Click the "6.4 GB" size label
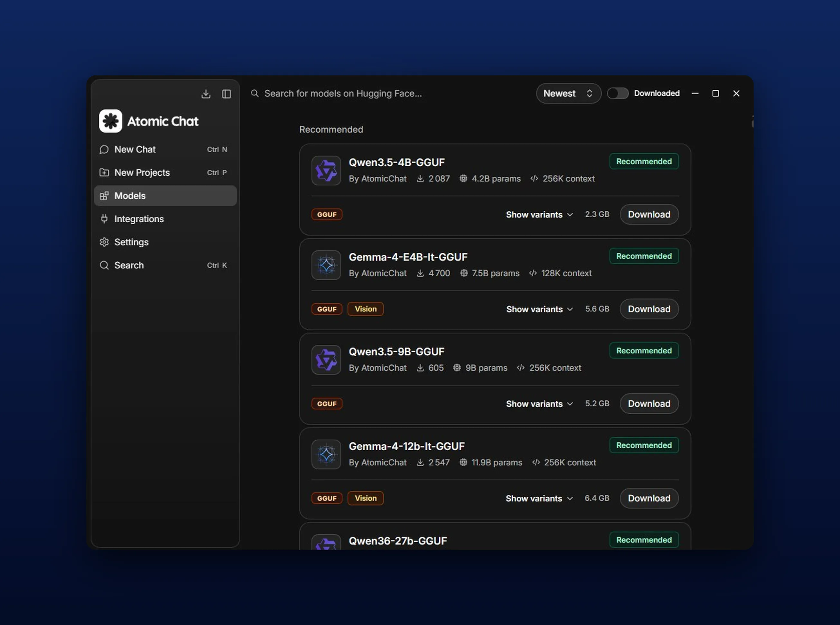The image size is (840, 625). point(597,498)
